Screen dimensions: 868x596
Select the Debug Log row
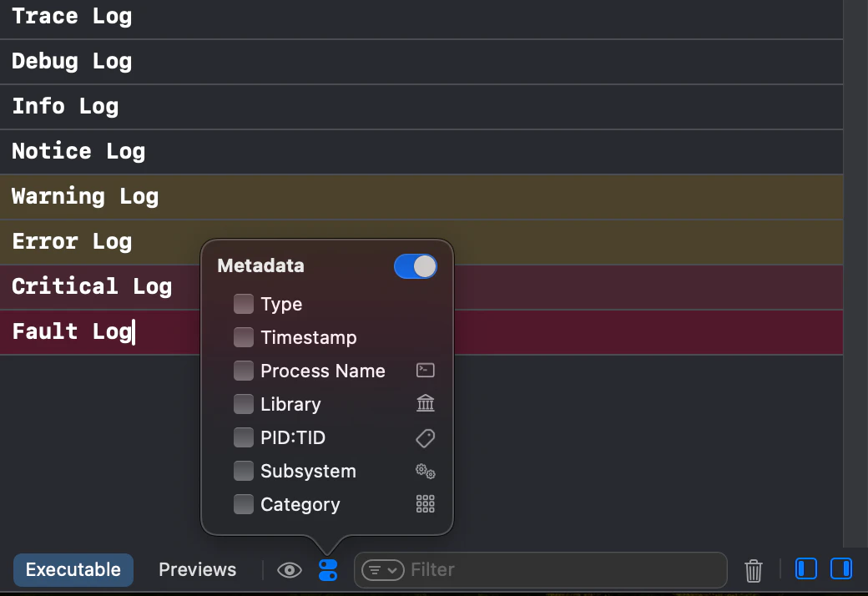[x=421, y=62]
